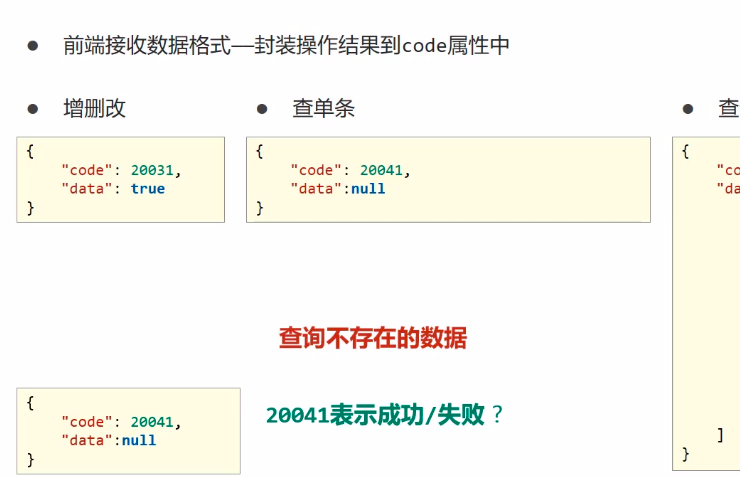The width and height of the screenshot is (740, 477).
Task: Click the green text "20041表示成功/失败？"
Action: pyautogui.click(x=385, y=415)
